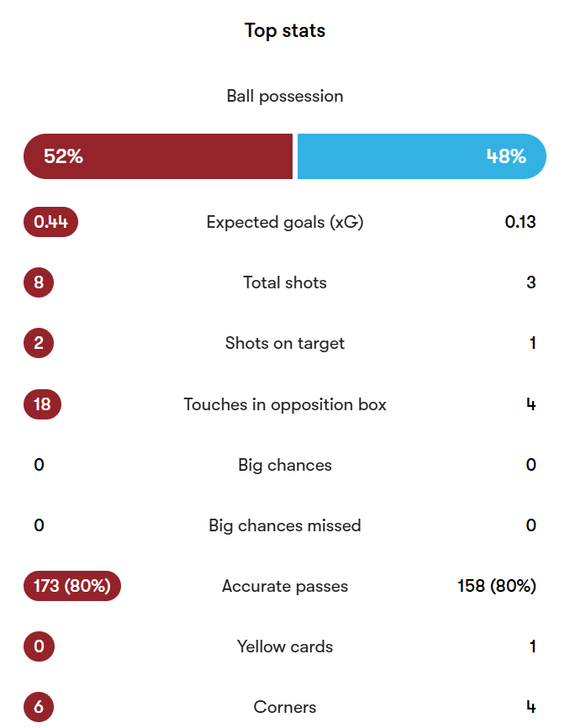
Task: Click the 0.13 xG value
Action: pyautogui.click(x=520, y=222)
